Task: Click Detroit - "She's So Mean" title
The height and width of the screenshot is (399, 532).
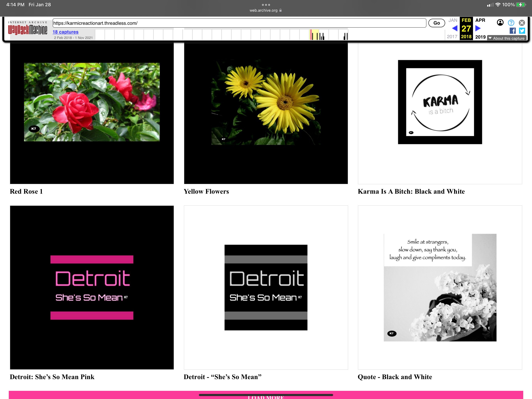Action: tap(222, 377)
